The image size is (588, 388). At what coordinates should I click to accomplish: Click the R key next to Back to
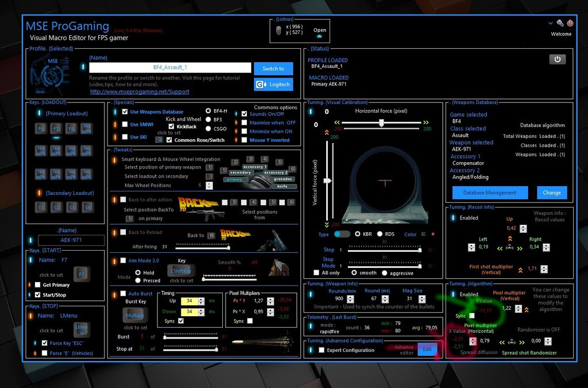click(211, 235)
